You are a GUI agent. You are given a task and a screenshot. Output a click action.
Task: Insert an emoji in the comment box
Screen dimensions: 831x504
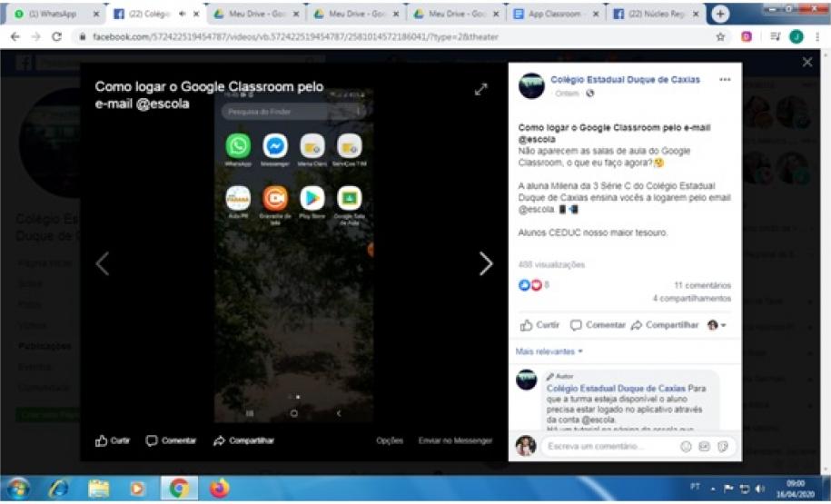[x=687, y=447]
